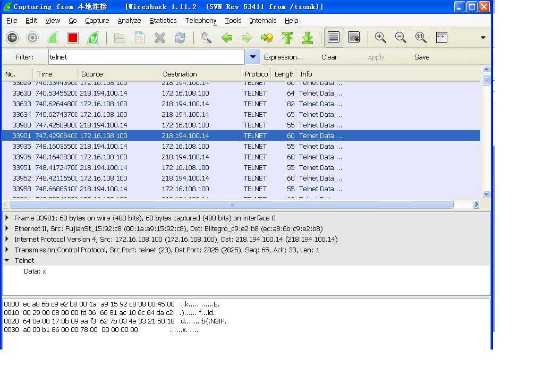The image size is (544, 392).
Task: Go forward in packet history arrow
Action: point(246,38)
